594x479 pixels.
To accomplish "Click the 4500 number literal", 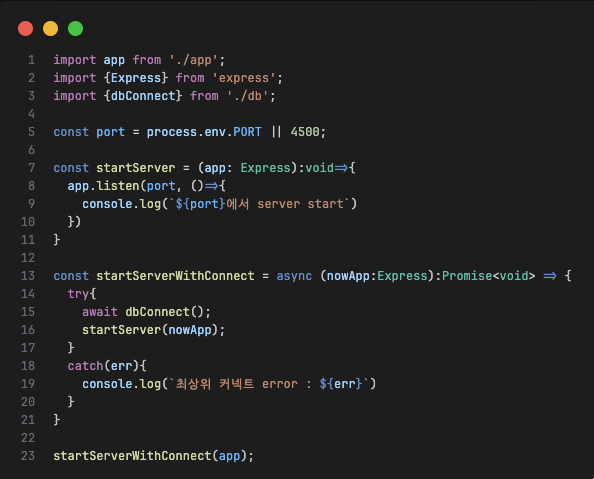I will coord(305,132).
